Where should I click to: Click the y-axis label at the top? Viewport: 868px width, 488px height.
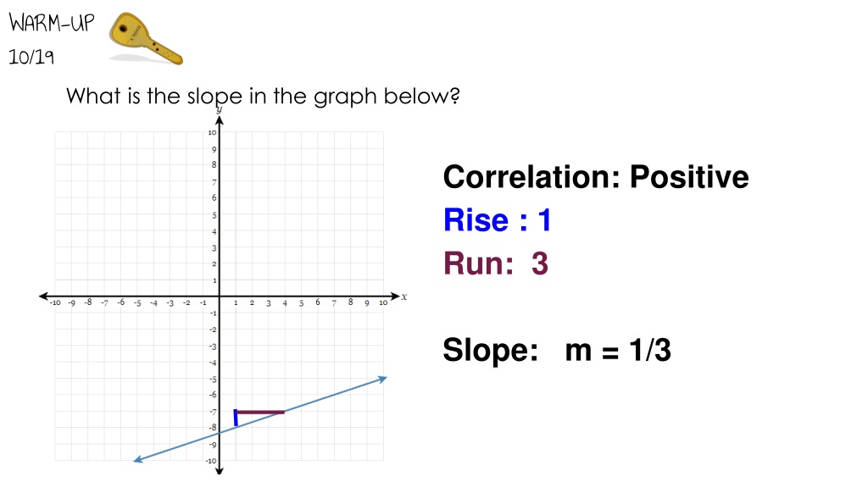(x=220, y=109)
